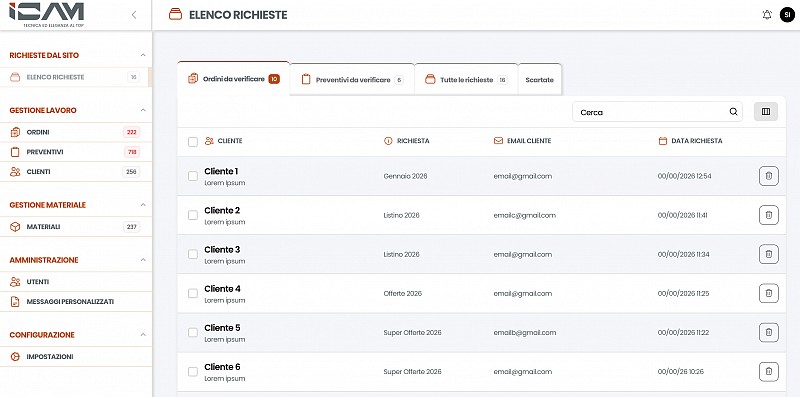Click the Preventivi clipboard sidebar icon

tap(15, 152)
